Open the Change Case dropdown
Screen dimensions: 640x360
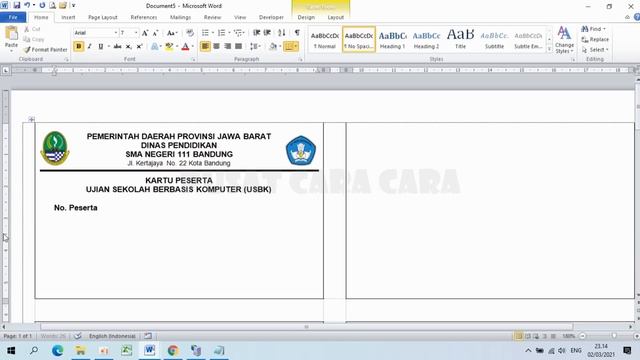point(172,33)
